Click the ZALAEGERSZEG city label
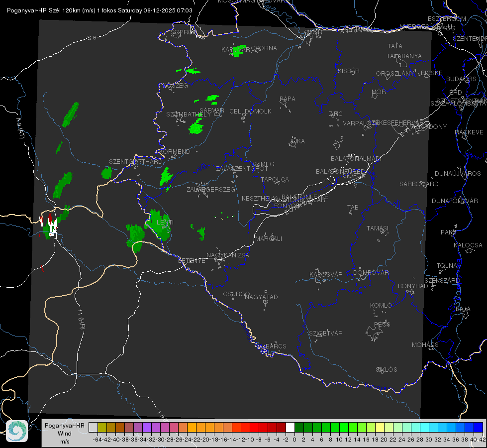 tap(210, 189)
